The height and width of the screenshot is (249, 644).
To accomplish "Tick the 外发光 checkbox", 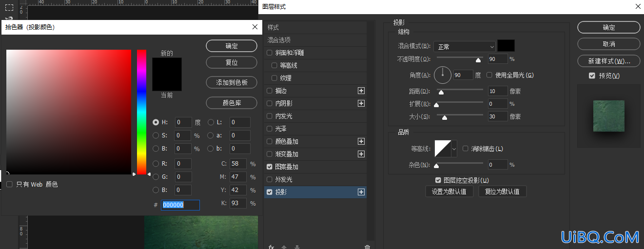I will [x=270, y=179].
